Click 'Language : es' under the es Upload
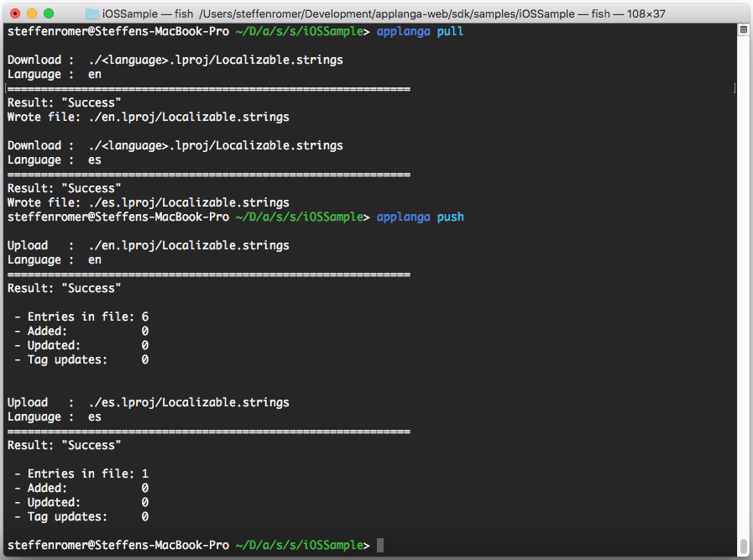The image size is (753, 560). click(x=55, y=417)
